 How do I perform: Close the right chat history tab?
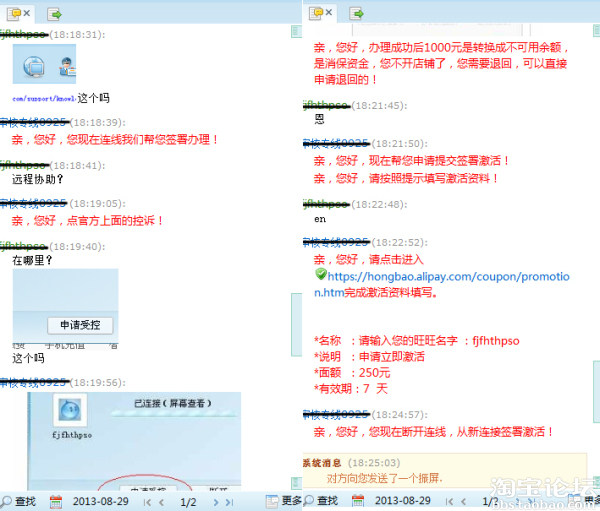click(329, 13)
